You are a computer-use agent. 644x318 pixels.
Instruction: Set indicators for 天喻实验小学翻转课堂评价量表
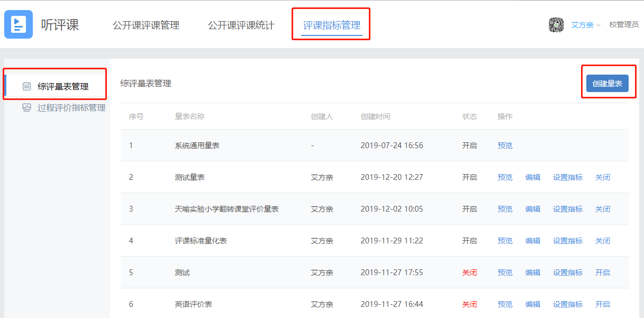(x=567, y=209)
